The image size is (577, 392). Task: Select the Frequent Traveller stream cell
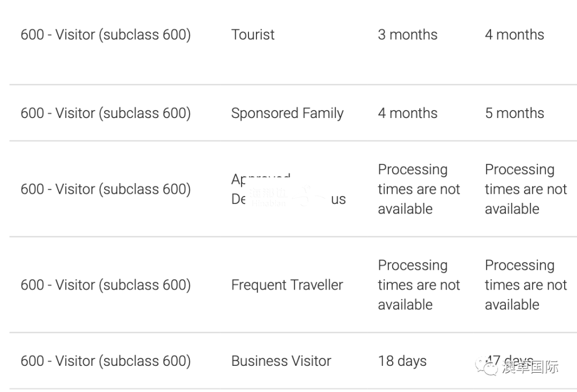[287, 285]
